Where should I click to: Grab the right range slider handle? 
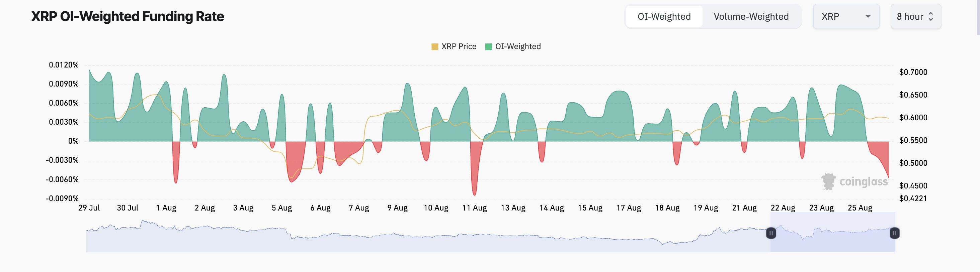tap(894, 233)
